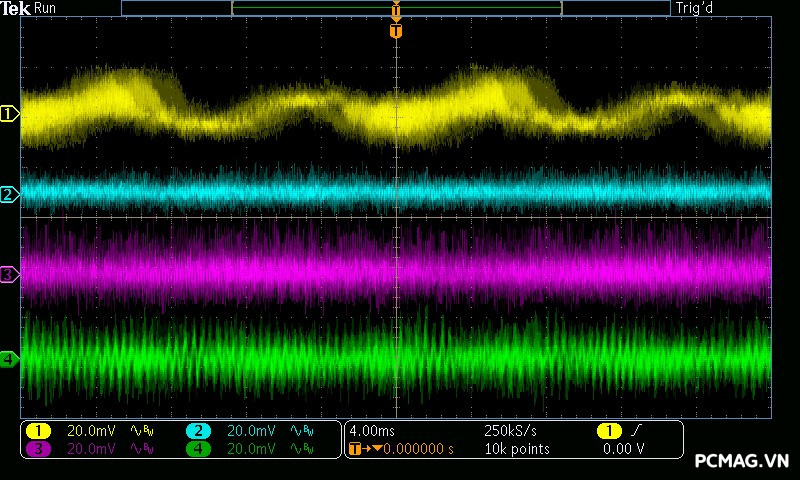Click the 0.00 V trigger level readout

click(623, 449)
